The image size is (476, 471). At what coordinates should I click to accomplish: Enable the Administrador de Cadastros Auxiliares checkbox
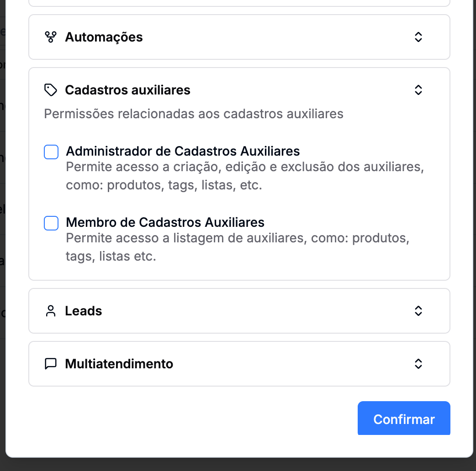(51, 152)
